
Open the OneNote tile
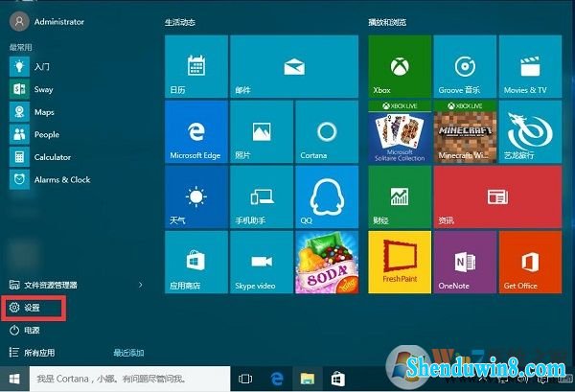[465, 263]
